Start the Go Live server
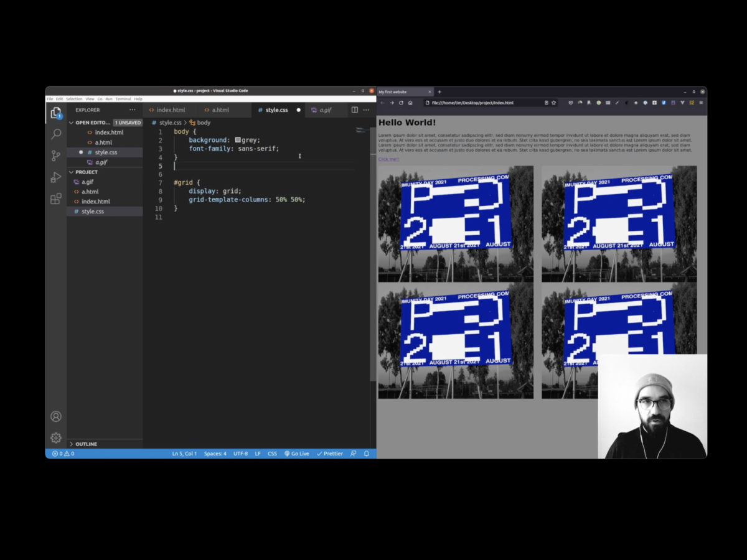Image resolution: width=747 pixels, height=560 pixels. [297, 454]
